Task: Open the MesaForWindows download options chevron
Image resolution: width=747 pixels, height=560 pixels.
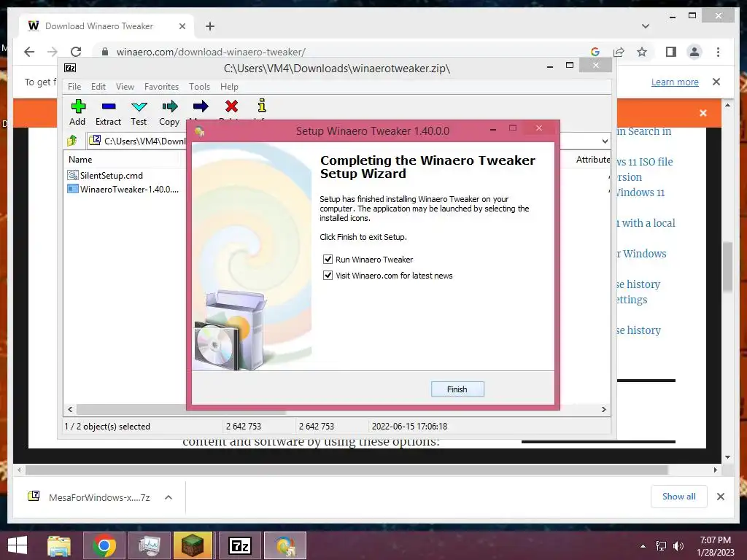Action: [x=169, y=497]
